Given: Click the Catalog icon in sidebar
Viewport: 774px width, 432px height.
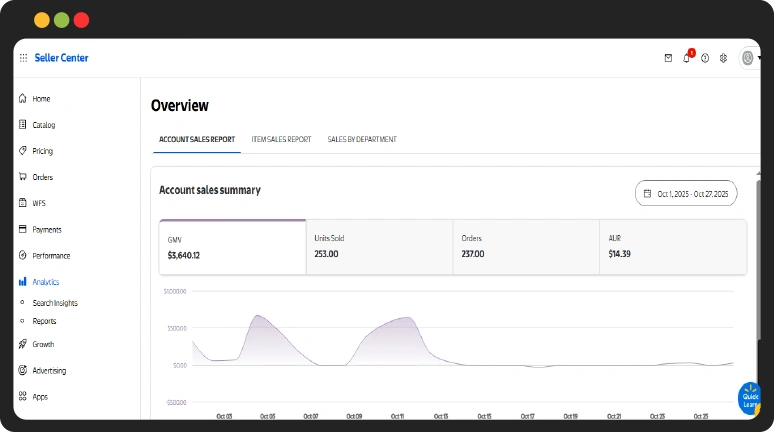Looking at the screenshot, I should (23, 125).
